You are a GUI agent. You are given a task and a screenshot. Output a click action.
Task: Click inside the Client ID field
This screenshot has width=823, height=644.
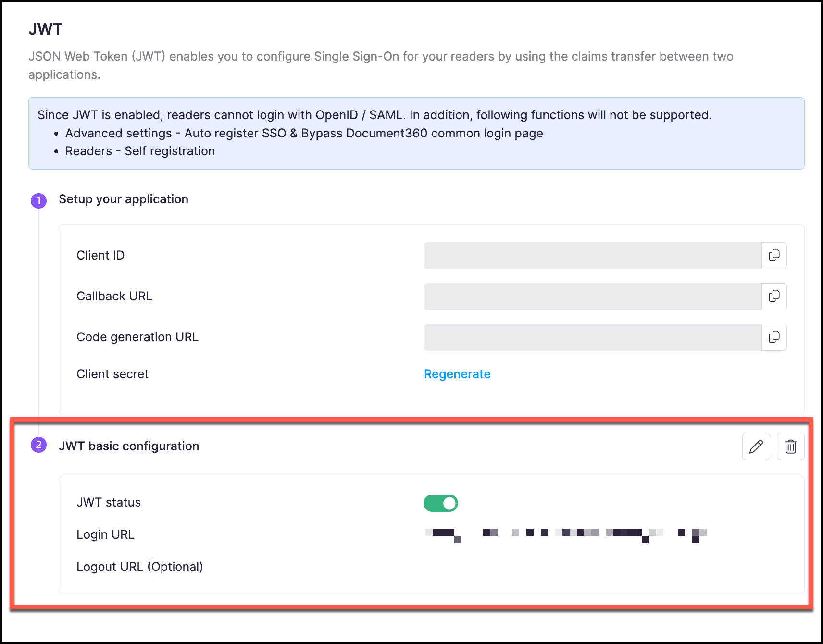click(x=592, y=256)
